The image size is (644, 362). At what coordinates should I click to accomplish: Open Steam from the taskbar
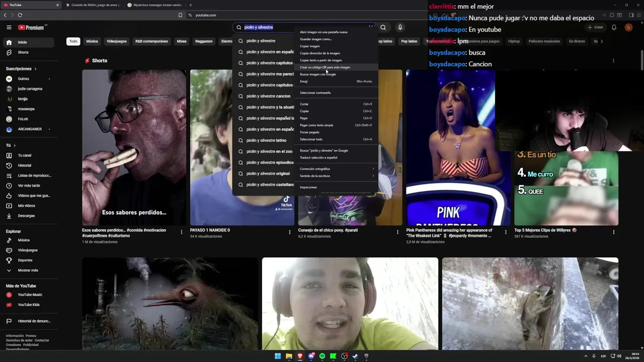point(355,356)
